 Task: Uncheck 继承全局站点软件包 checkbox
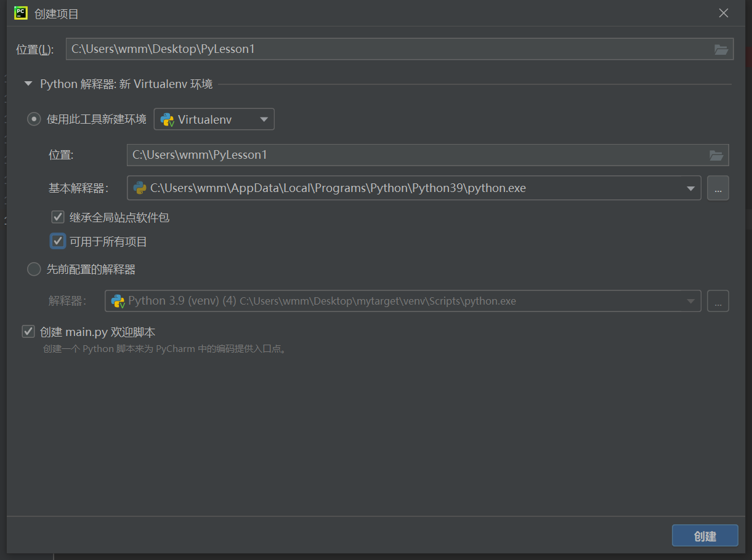[x=58, y=217]
